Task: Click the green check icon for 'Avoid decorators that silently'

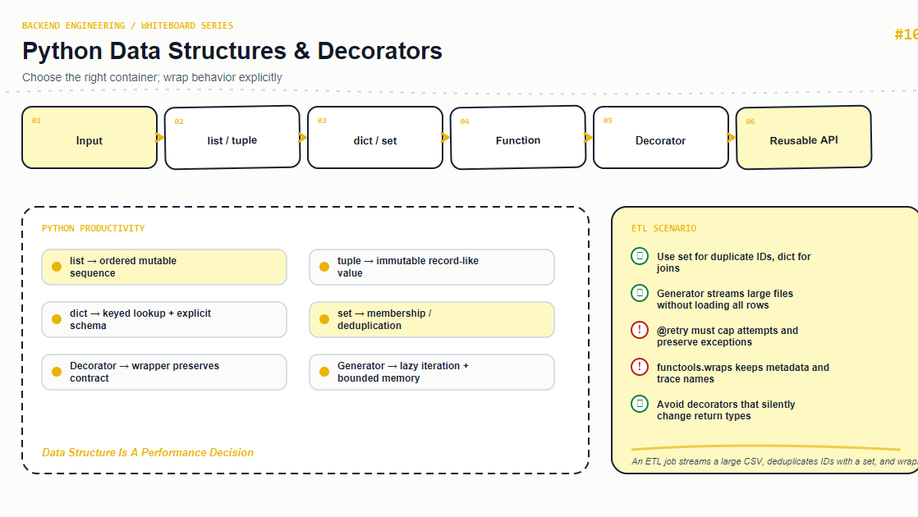Action: pos(639,403)
